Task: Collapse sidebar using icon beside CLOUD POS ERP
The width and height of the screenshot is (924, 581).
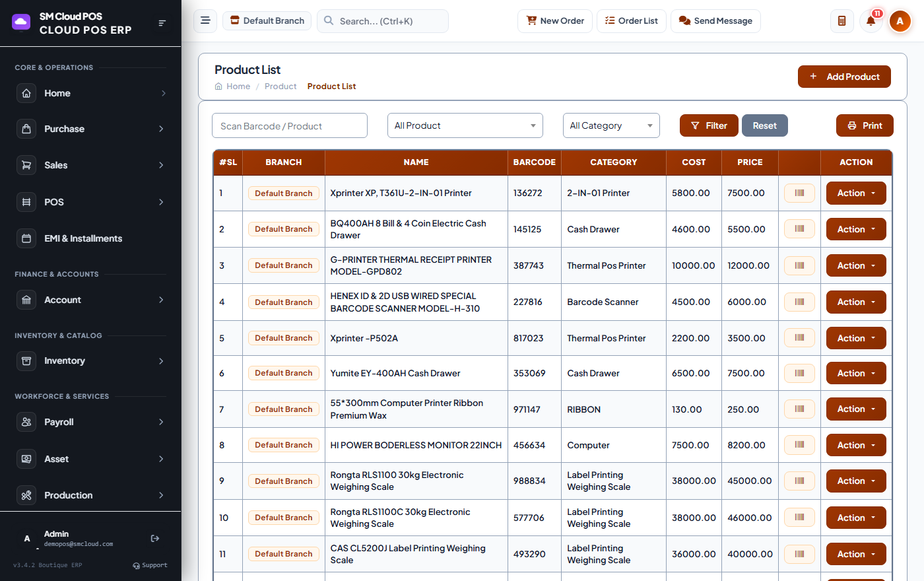Action: [162, 23]
